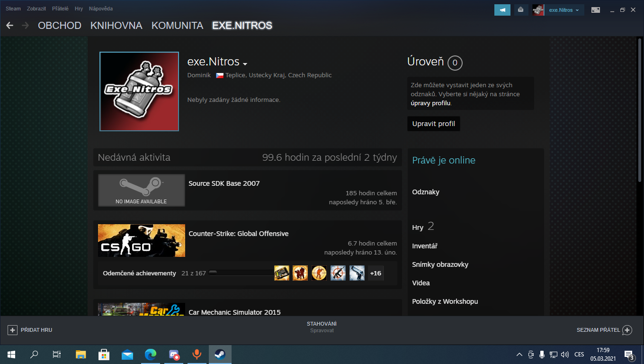Image resolution: width=644 pixels, height=364 pixels.
Task: Click the Odemčené achievementy label
Action: point(139,273)
